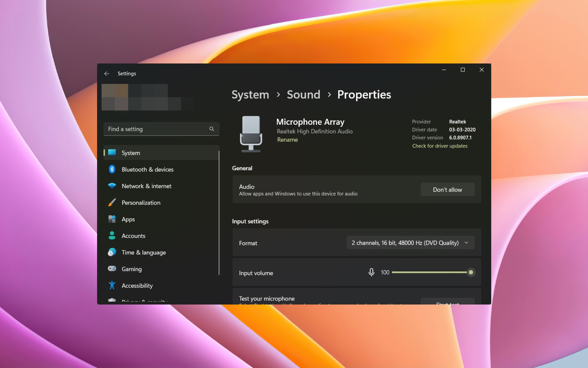
Task: Go to Network & internet
Action: tap(161, 186)
